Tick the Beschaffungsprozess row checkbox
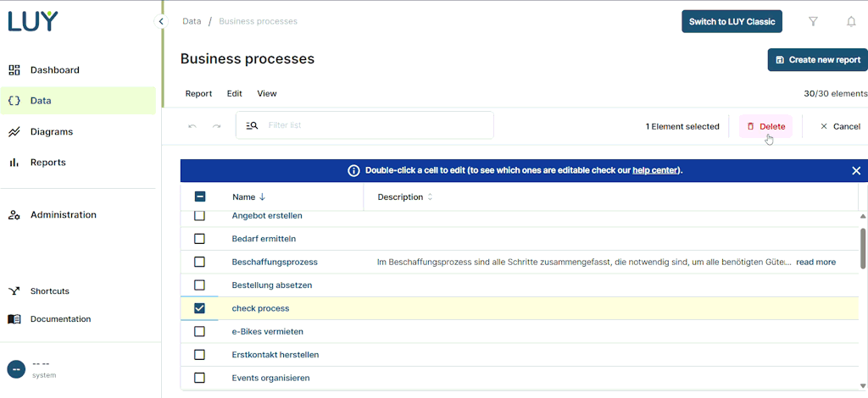The height and width of the screenshot is (398, 868). pos(200,263)
